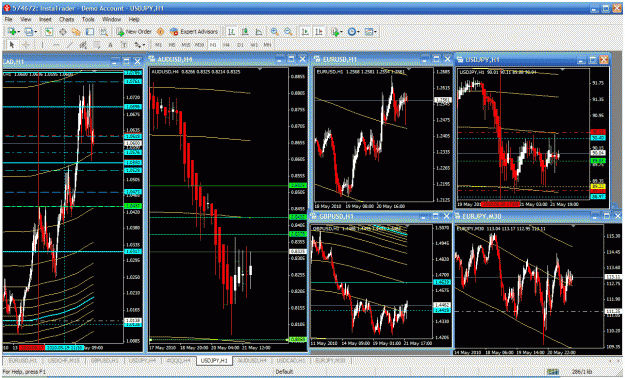Open the View menu

[26, 19]
